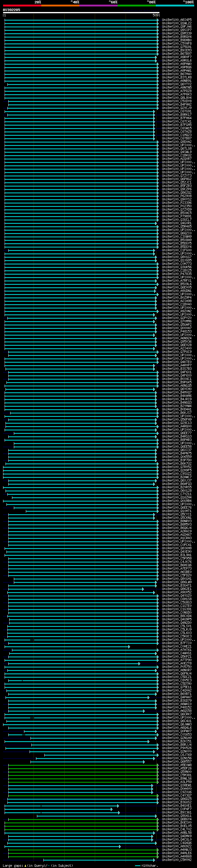Select the query name AV392285
This screenshot has width=197, height=868.
click(11, 10)
